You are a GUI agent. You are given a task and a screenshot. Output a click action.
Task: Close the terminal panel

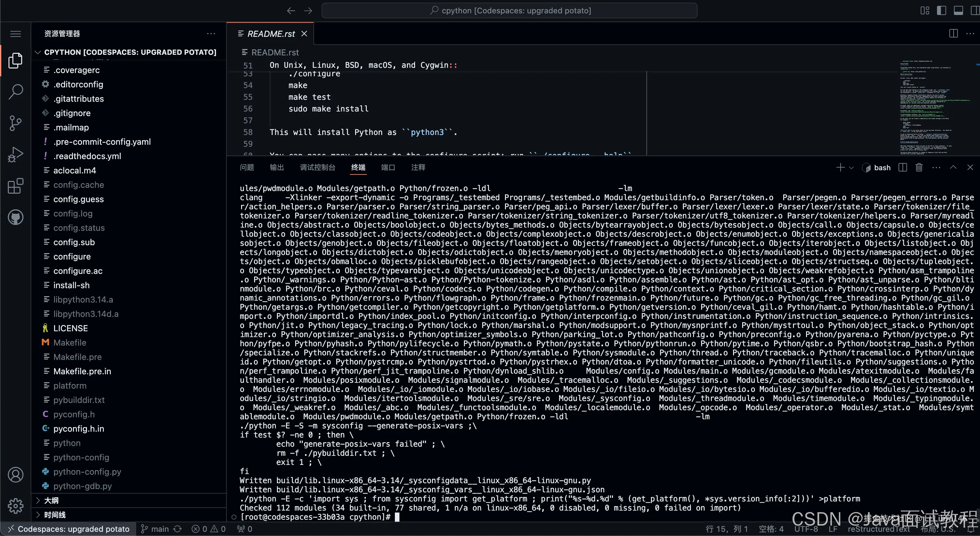coord(970,168)
